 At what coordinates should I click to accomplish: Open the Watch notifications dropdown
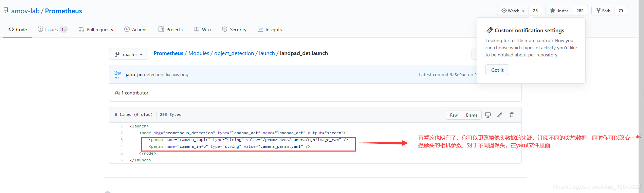513,11
